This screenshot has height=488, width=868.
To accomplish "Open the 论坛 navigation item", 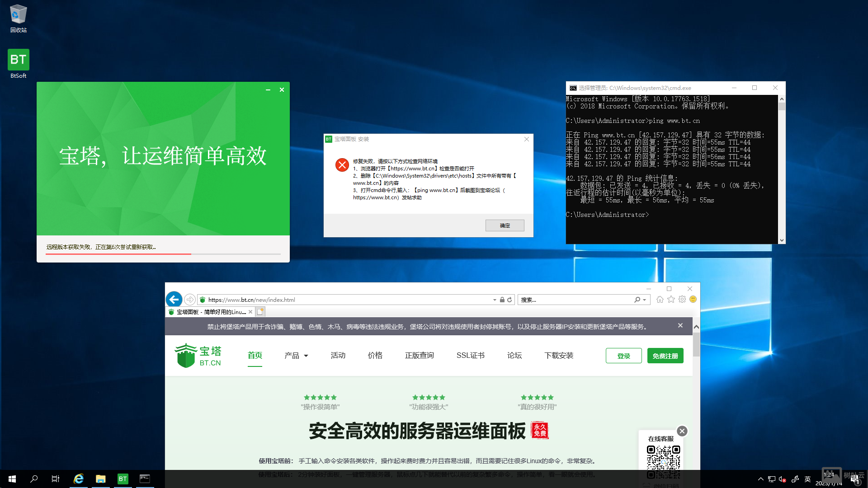I will tap(514, 356).
